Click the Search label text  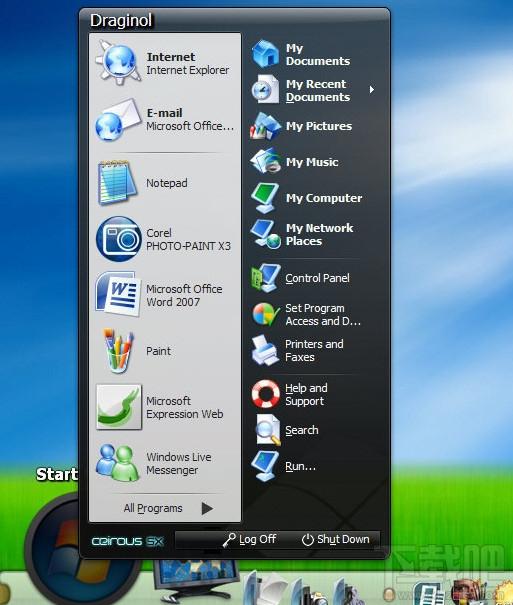click(302, 430)
